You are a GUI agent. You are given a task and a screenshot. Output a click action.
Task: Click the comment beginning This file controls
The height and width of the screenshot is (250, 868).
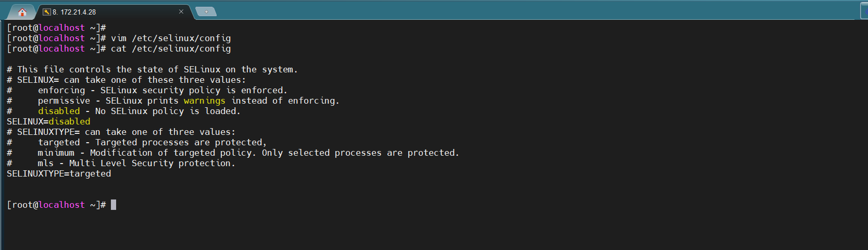152,69
